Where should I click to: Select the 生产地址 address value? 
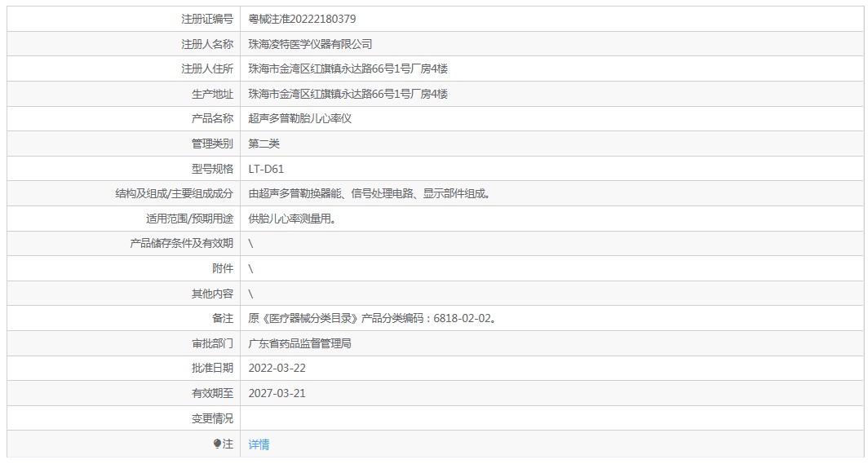[348, 94]
